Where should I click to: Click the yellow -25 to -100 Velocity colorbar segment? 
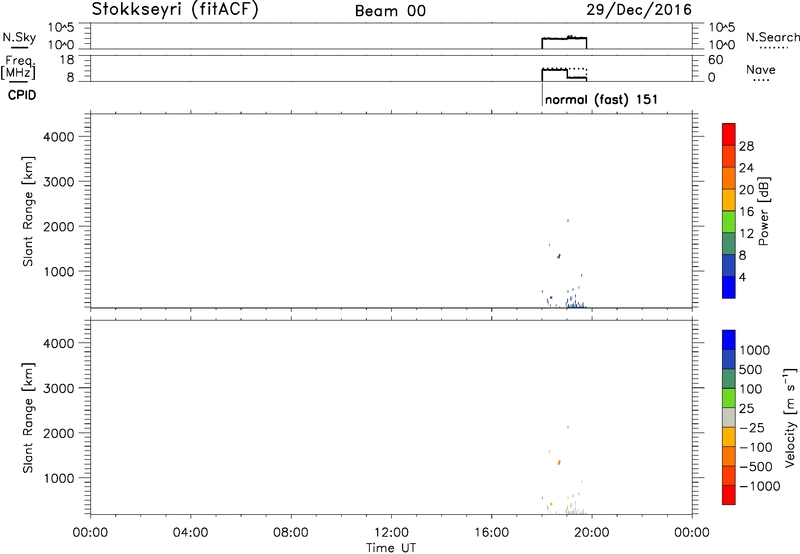(729, 437)
